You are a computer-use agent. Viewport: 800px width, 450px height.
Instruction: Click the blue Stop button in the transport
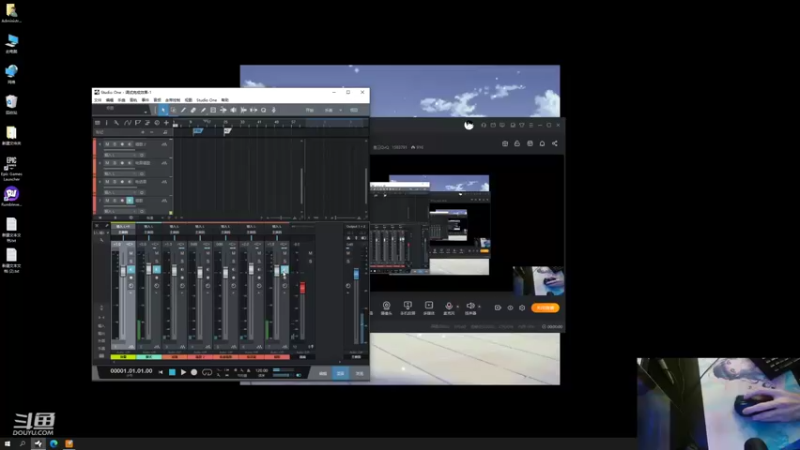click(x=172, y=372)
